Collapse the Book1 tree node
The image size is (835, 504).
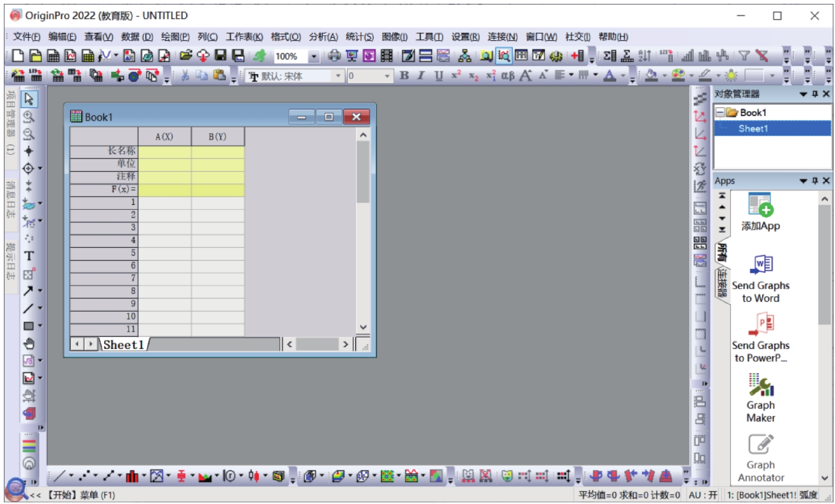tap(720, 112)
